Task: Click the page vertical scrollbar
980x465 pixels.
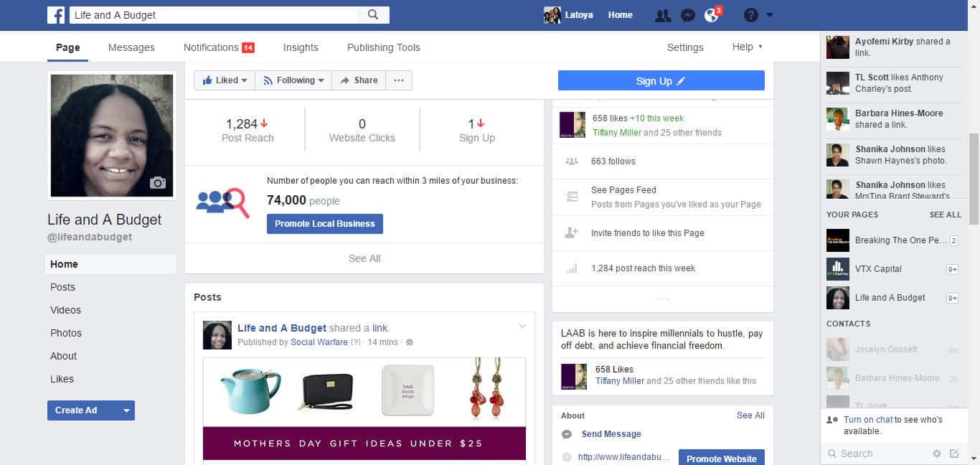Action: [974, 179]
